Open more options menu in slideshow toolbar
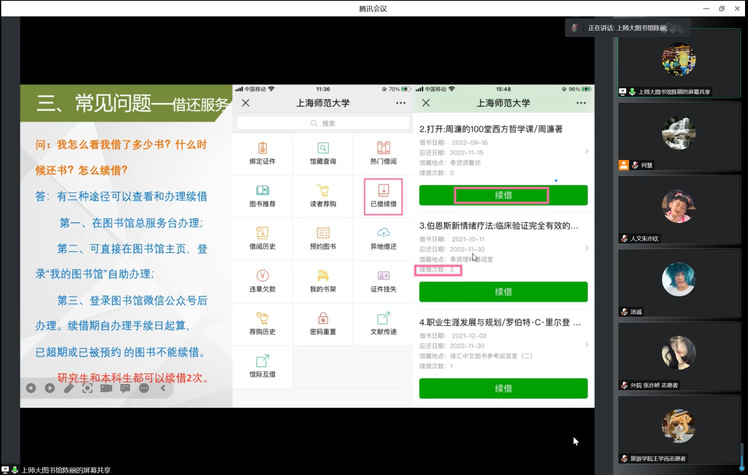The height and width of the screenshot is (475, 748). coord(144,388)
